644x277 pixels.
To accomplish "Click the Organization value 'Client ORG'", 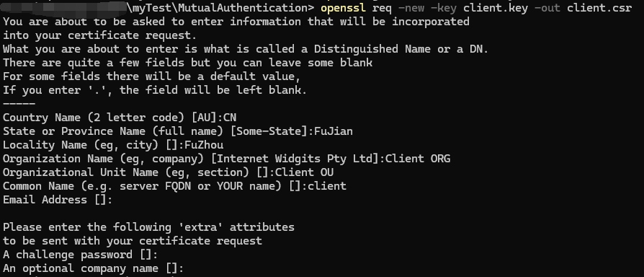I will coord(418,159).
